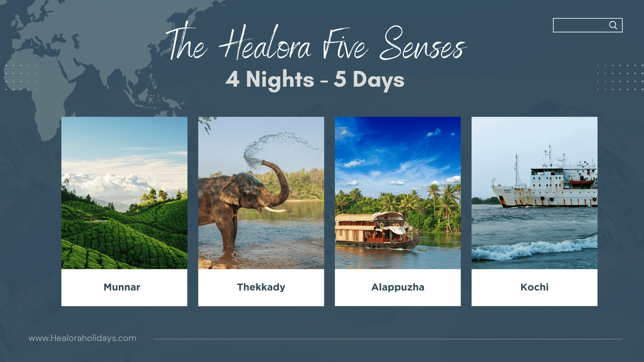Open the Munnar tea plantation photo
This screenshot has width=644, height=362.
tap(124, 193)
